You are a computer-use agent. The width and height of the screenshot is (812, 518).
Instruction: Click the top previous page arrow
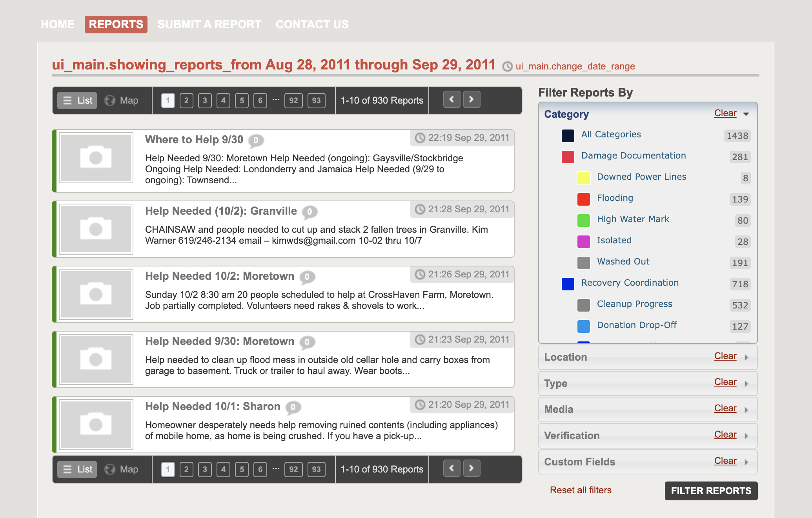[x=452, y=100]
